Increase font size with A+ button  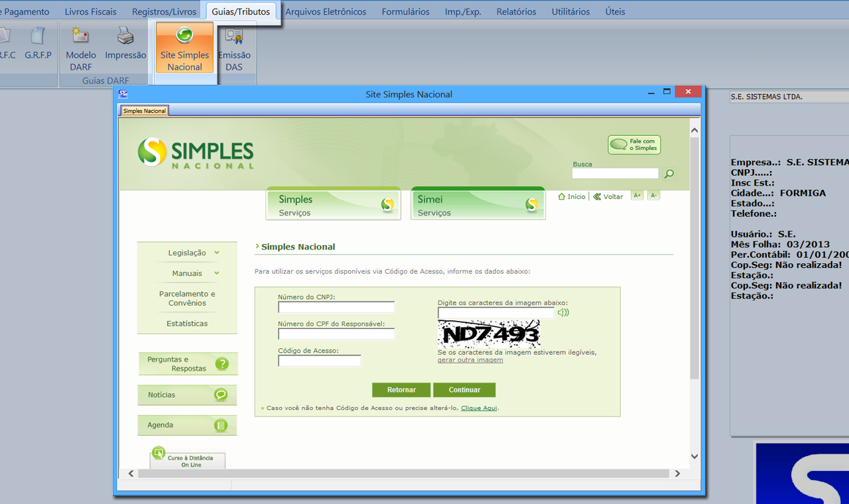(x=637, y=196)
